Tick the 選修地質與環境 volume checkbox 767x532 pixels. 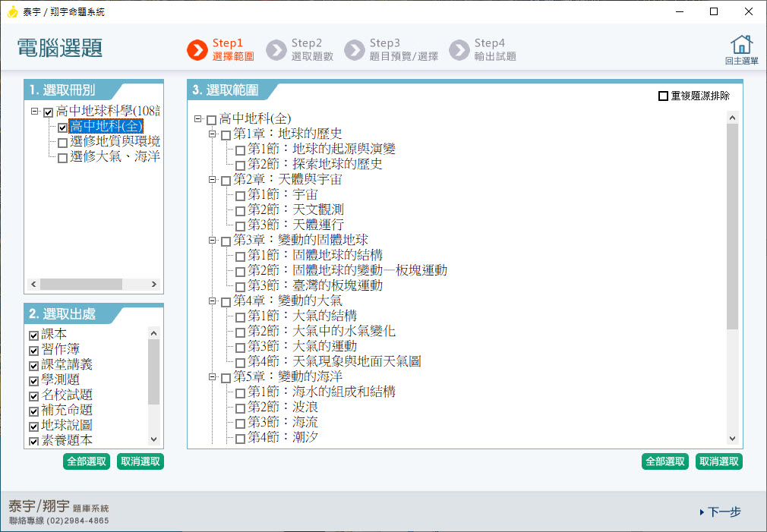coord(62,143)
